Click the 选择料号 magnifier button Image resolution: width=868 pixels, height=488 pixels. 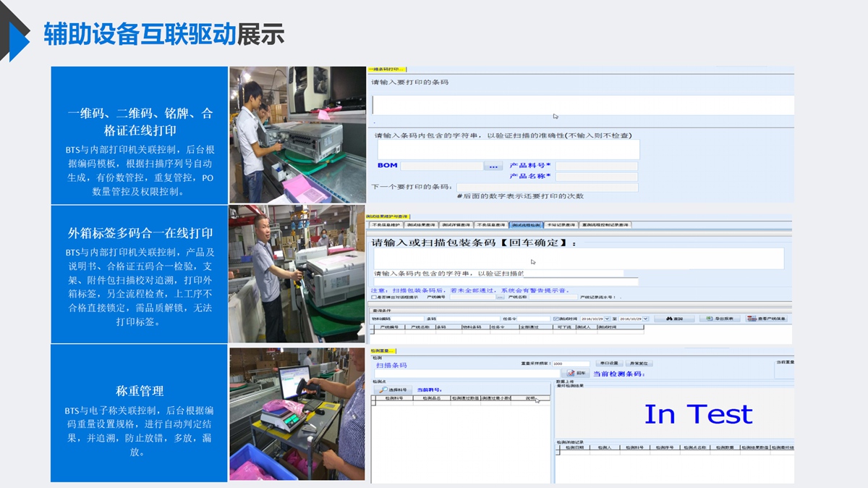click(x=392, y=390)
